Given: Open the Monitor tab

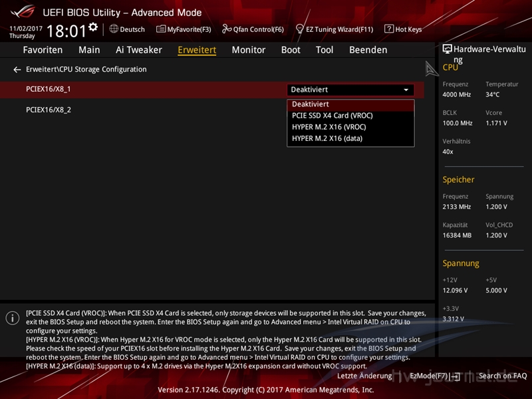Looking at the screenshot, I should point(249,50).
